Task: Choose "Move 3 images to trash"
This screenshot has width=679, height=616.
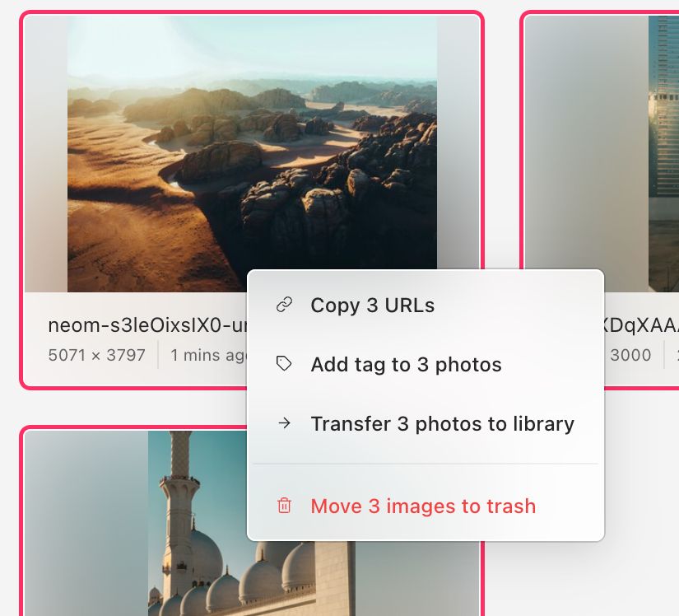Action: tap(422, 506)
